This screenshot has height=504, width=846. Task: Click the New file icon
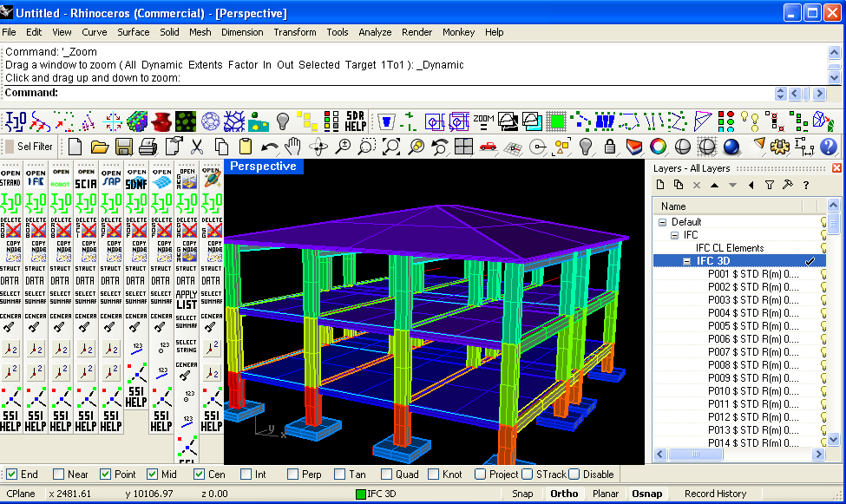pos(75,147)
